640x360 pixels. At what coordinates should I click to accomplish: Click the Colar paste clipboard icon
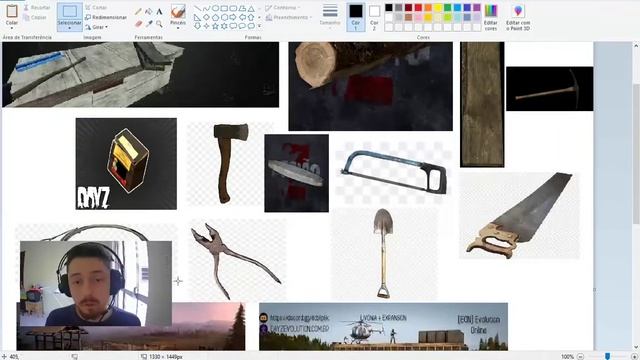pyautogui.click(x=12, y=11)
